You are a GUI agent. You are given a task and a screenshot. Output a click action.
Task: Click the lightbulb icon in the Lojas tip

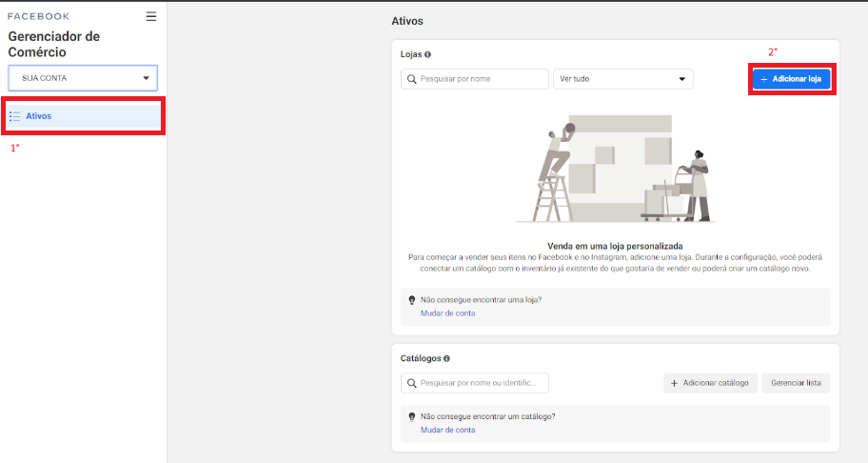coord(411,300)
